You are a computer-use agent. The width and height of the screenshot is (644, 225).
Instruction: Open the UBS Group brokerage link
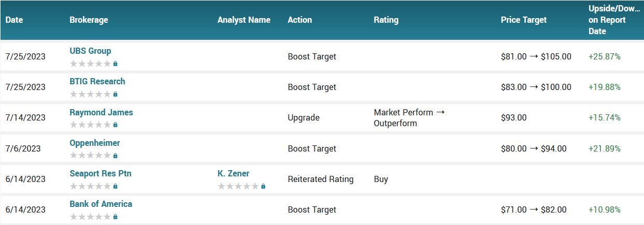click(x=90, y=51)
